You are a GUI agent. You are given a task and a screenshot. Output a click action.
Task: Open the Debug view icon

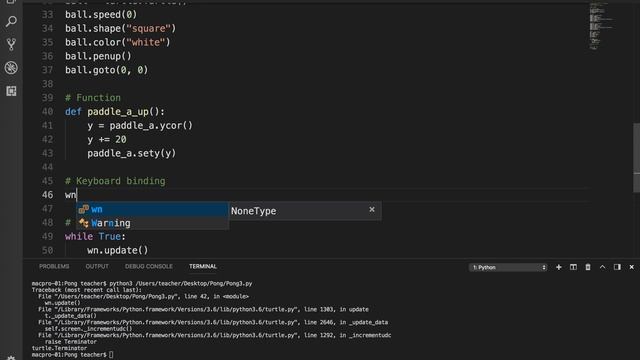[x=11, y=68]
